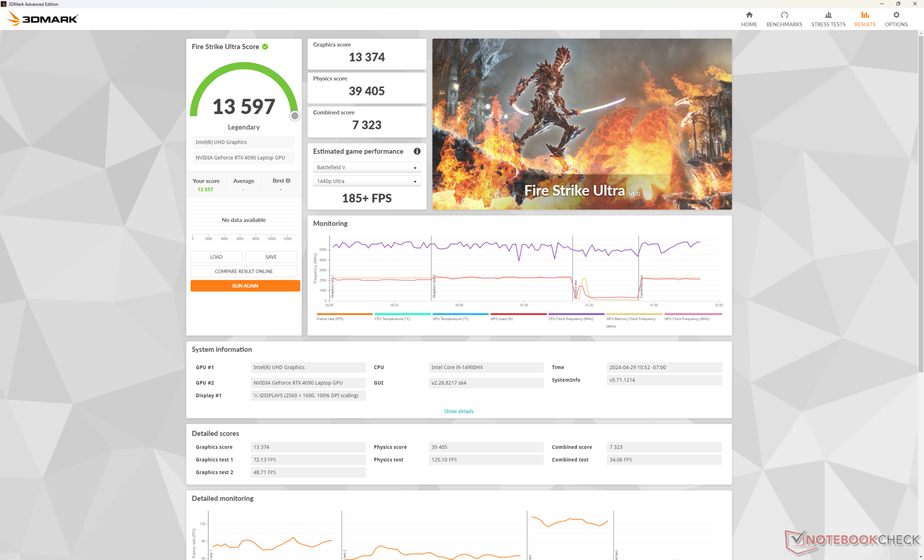
Task: Click the Results bar chart icon
Action: 864,15
